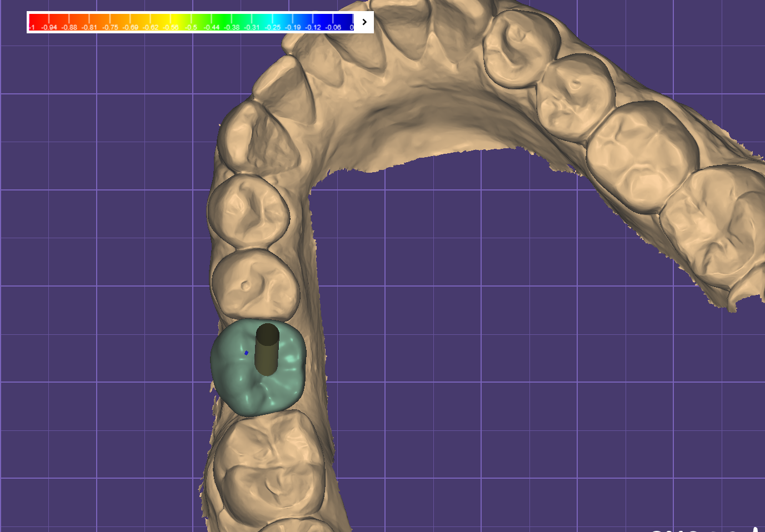Click the -0.5 green mark on the scale
The height and width of the screenshot is (532, 765).
191,22
